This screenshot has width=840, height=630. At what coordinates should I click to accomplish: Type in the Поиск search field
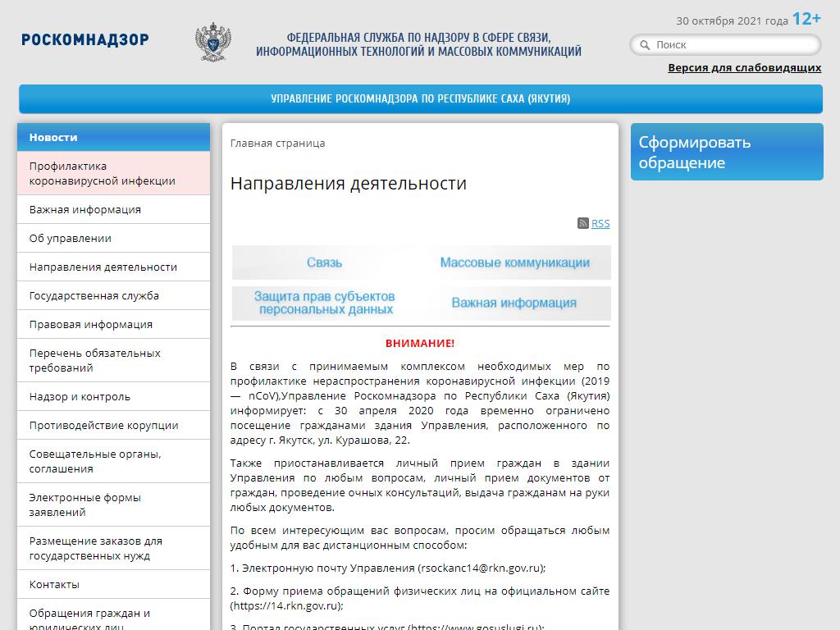730,45
